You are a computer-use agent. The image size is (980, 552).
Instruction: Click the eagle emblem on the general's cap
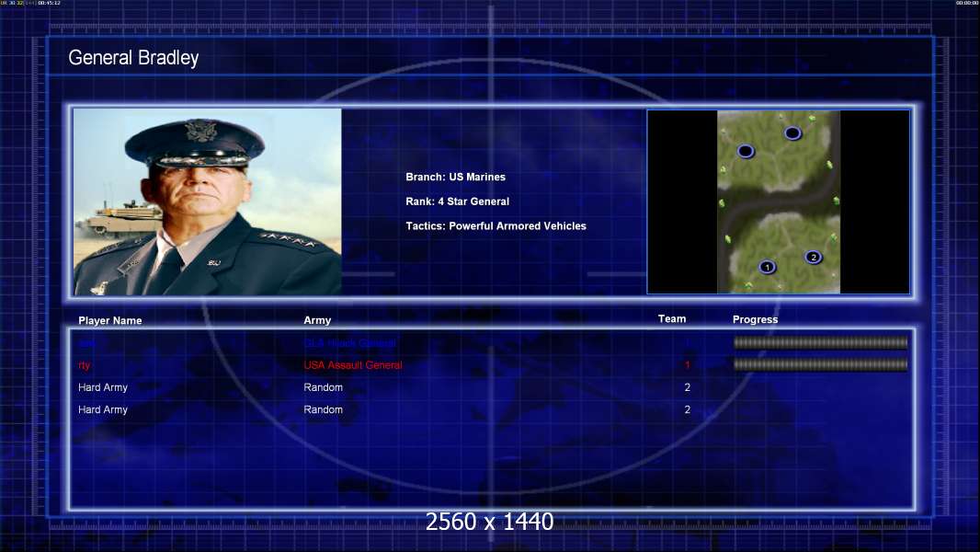tap(200, 132)
